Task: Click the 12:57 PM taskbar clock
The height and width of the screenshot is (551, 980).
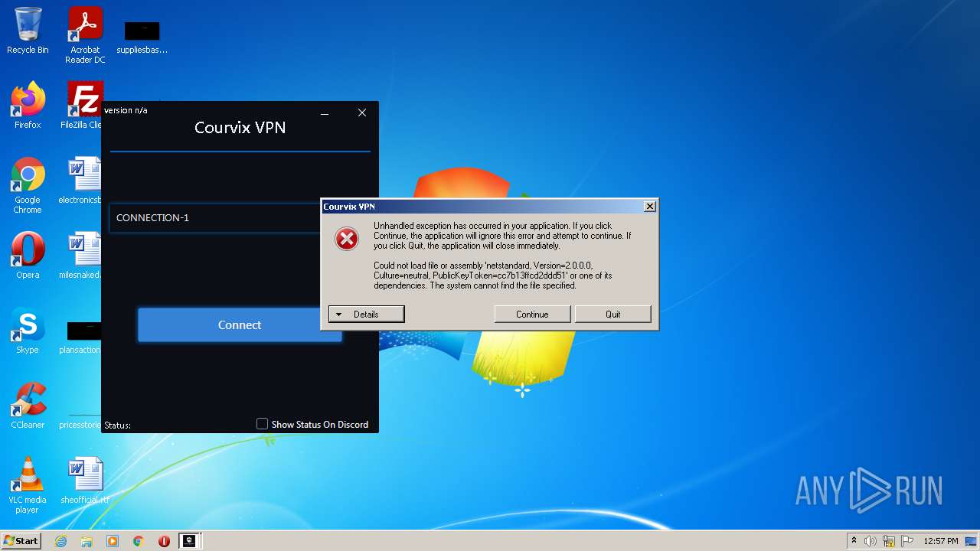Action: [x=941, y=541]
